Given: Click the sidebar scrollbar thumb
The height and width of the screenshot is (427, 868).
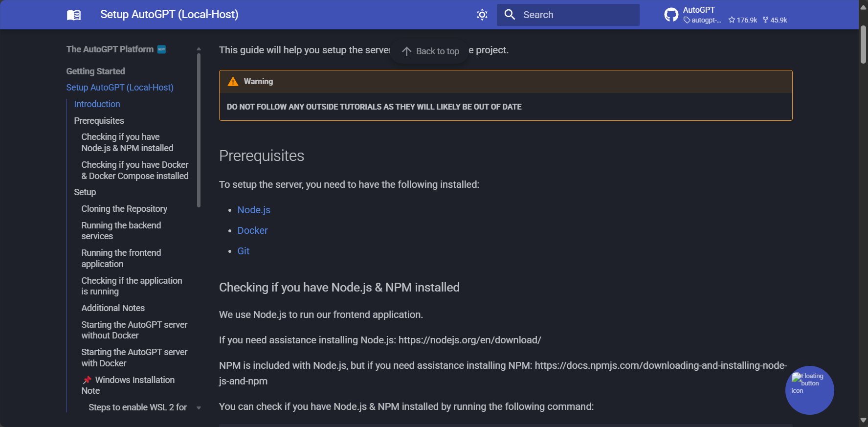Looking at the screenshot, I should click(199, 130).
